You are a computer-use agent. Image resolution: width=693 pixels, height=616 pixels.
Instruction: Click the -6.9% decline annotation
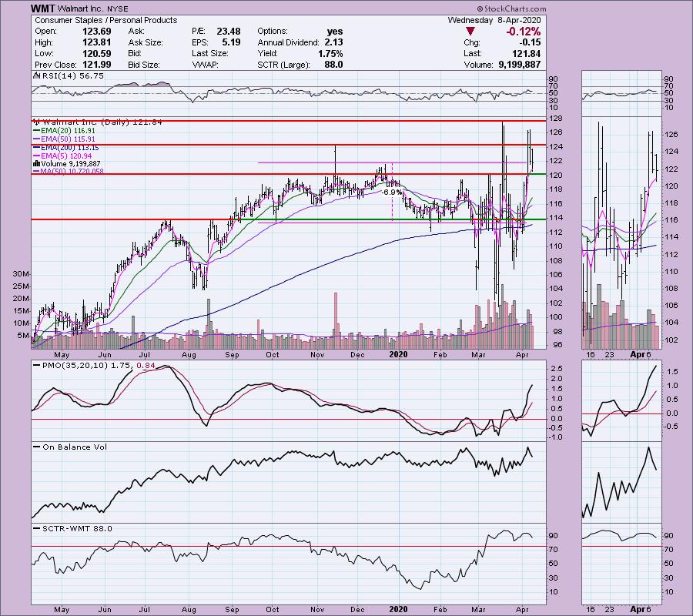[392, 192]
